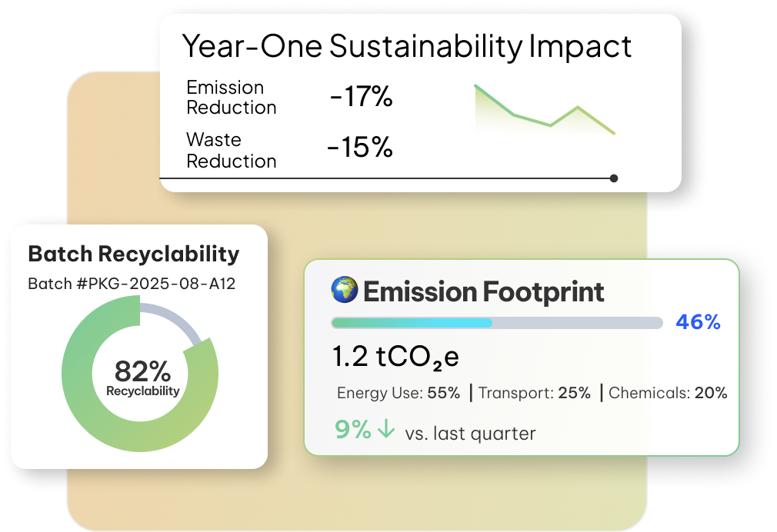Image resolution: width=777 pixels, height=532 pixels.
Task: Click the Chemicals: 20% breakdown item
Action: [x=668, y=394]
